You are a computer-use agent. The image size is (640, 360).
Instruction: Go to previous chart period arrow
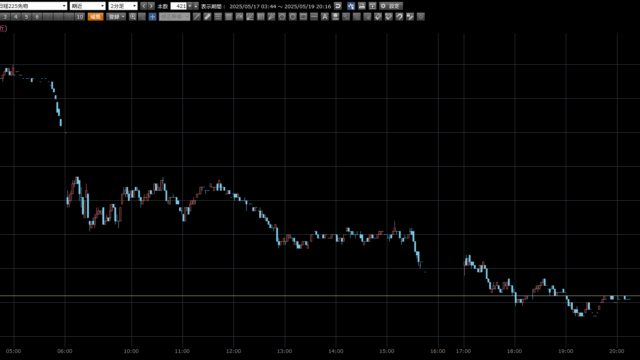click(144, 6)
